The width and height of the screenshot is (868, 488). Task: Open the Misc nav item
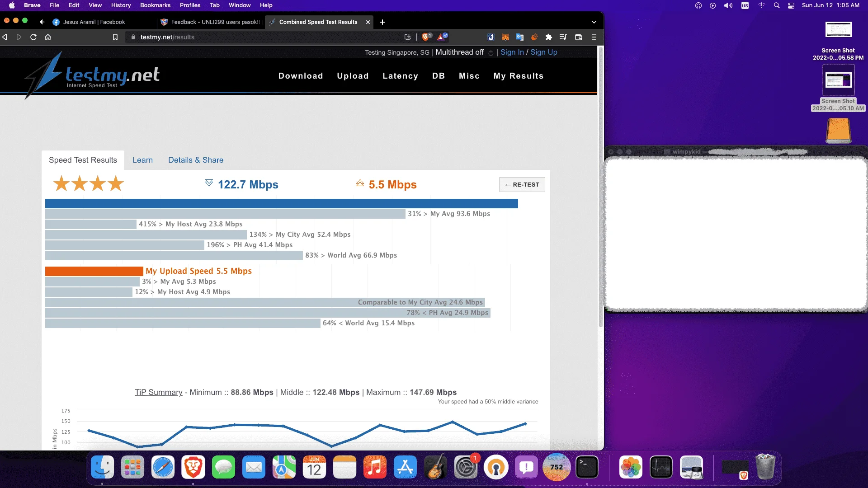coord(469,76)
